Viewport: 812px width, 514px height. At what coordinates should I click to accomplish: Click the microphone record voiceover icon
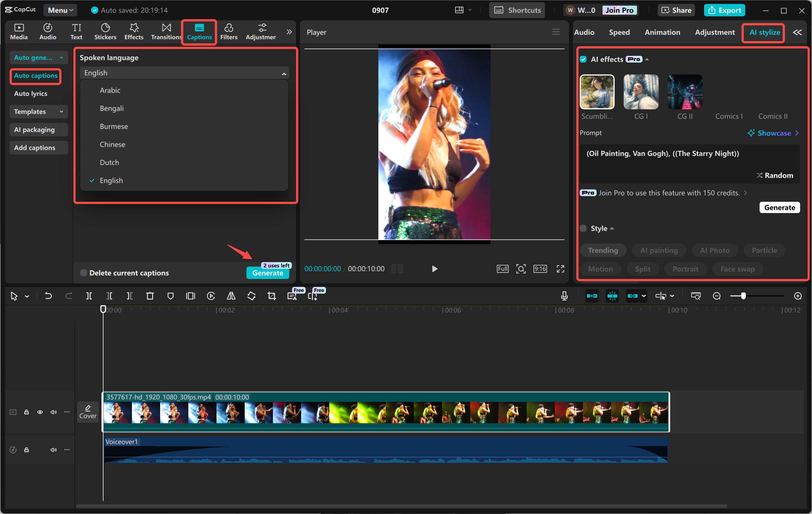(x=564, y=296)
